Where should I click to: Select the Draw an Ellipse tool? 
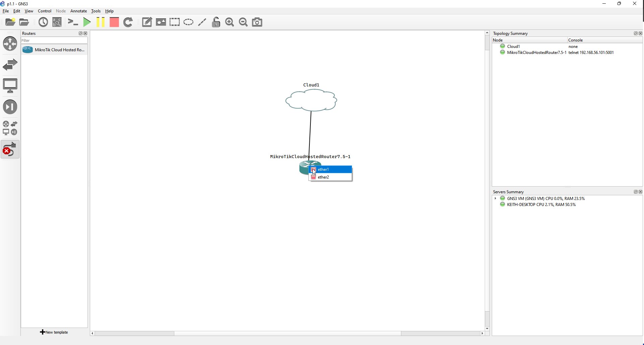(x=188, y=22)
